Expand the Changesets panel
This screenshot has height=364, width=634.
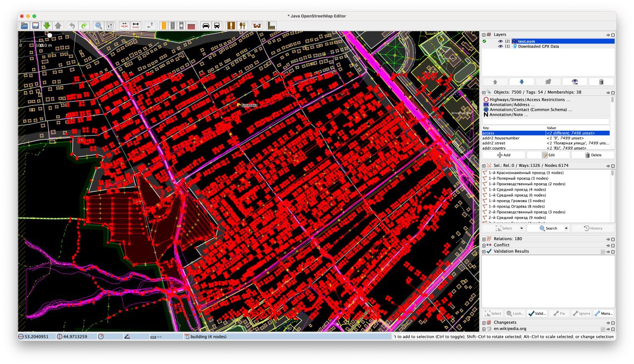484,322
